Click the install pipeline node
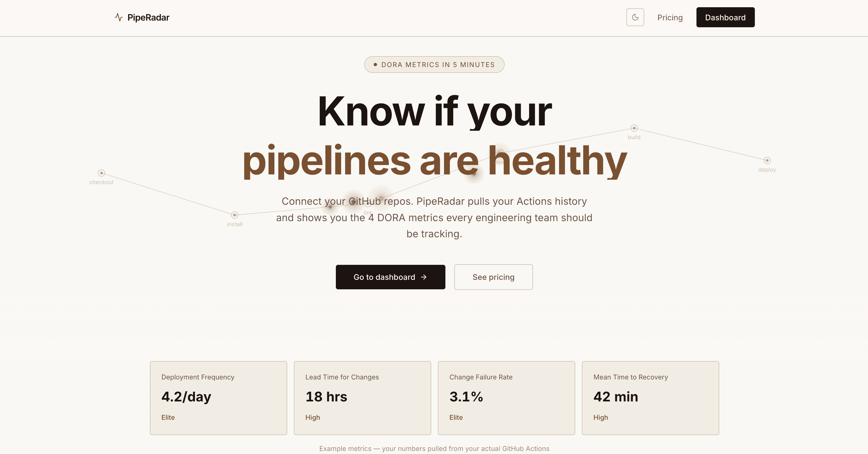The height and width of the screenshot is (454, 868). click(x=235, y=215)
